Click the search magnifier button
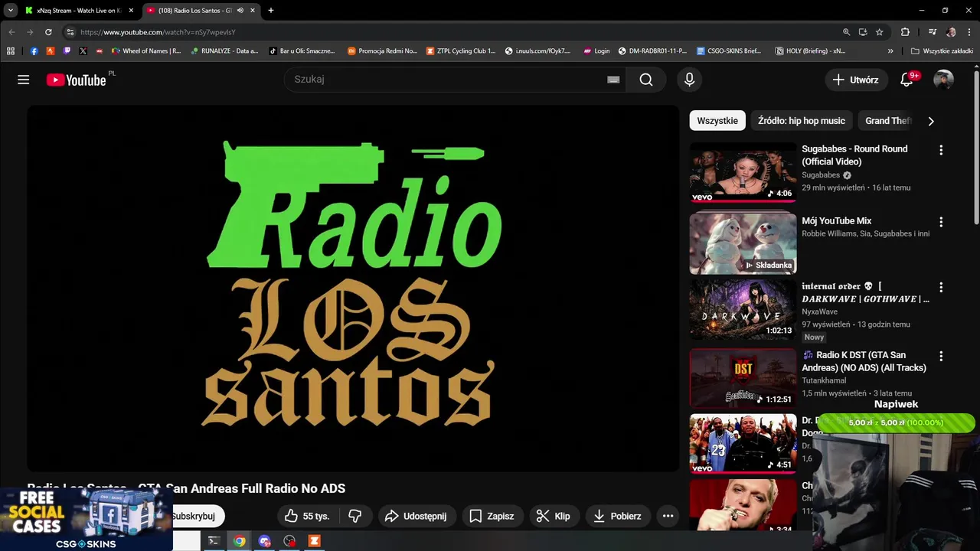980x551 pixels. point(646,80)
